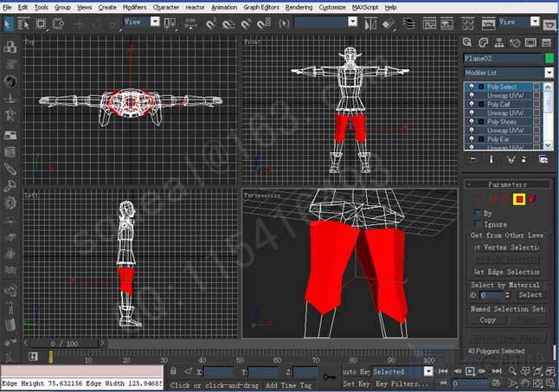Open Curve Editor from toolbar
Image resolution: width=559 pixels, height=392 pixels.
[429, 24]
